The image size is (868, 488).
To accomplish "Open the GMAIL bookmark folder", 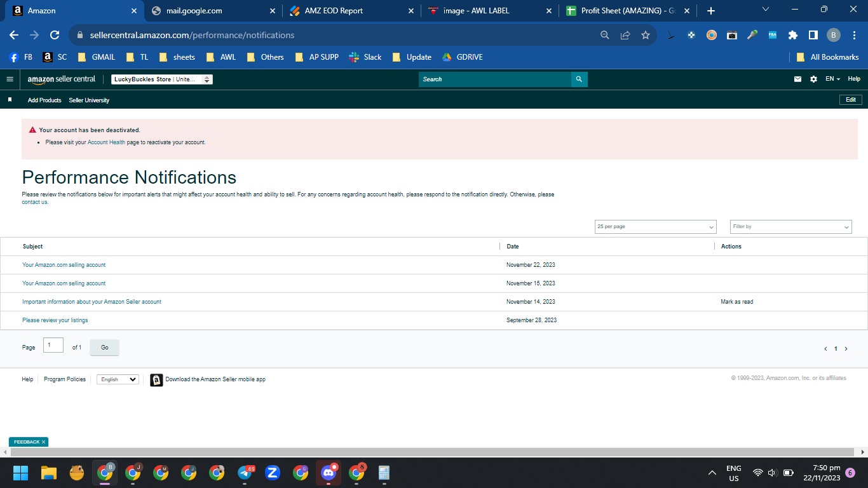I will pos(97,57).
